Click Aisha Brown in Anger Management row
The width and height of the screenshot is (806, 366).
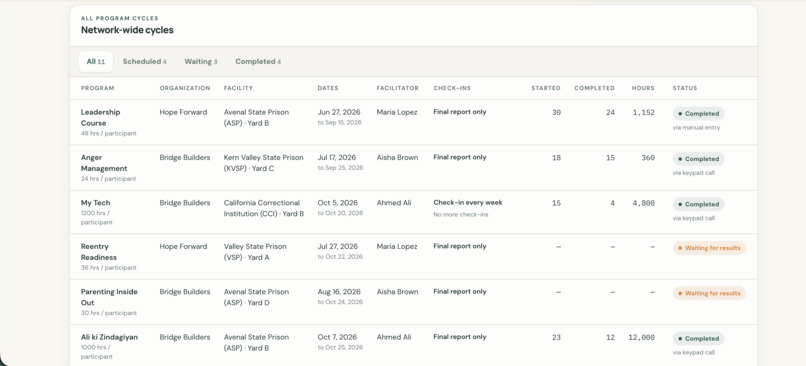click(x=397, y=157)
